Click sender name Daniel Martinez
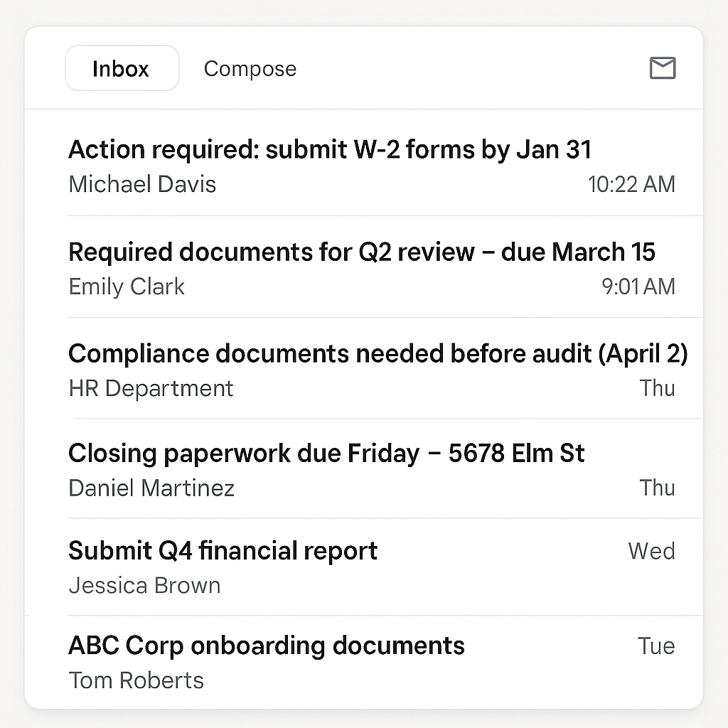 click(x=151, y=488)
